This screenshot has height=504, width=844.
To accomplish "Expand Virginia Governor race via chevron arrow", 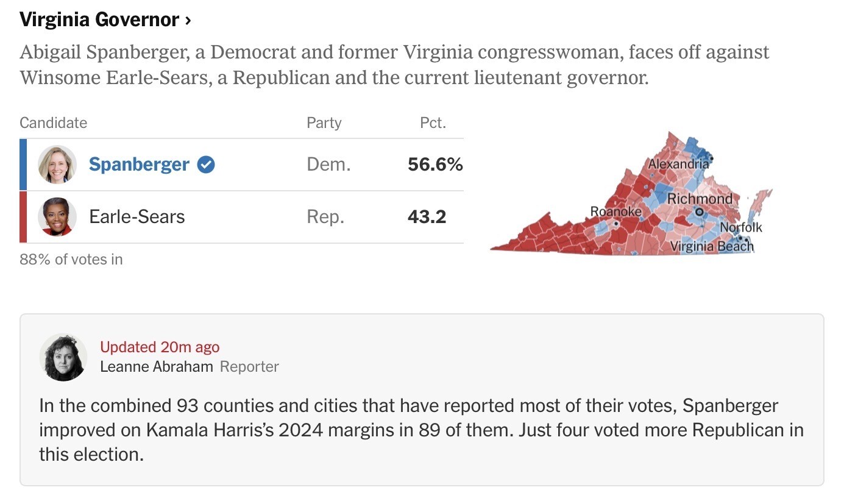I will (x=188, y=20).
